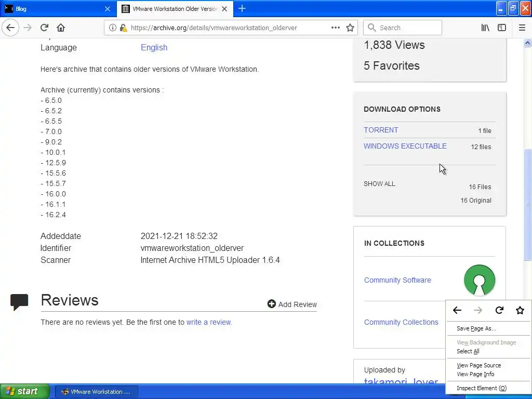Image resolution: width=532 pixels, height=399 pixels.
Task: Click the greyed forward arrow in context menu
Action: [x=478, y=310]
